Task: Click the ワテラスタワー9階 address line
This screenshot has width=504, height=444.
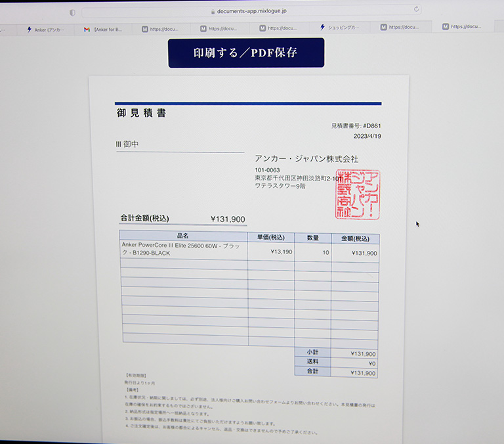Action: click(x=280, y=186)
